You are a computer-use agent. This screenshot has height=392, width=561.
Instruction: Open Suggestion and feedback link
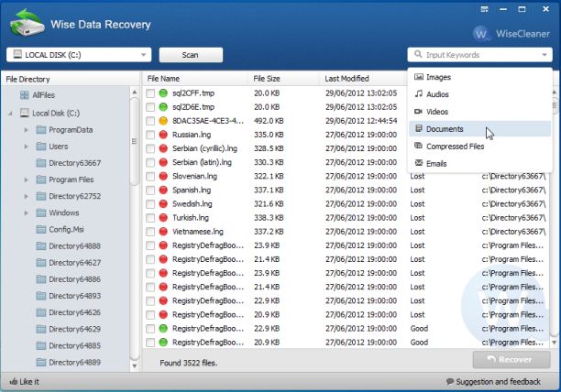coord(494,382)
